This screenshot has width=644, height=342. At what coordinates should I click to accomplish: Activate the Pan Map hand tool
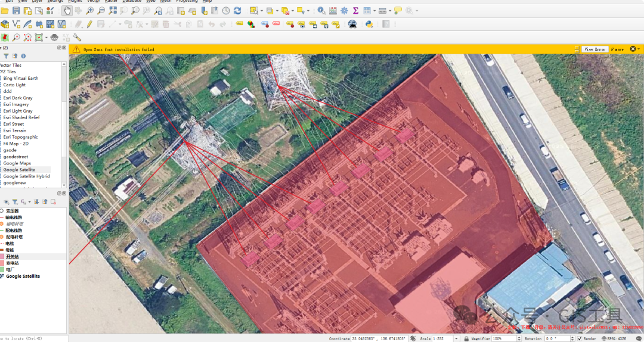tap(67, 11)
